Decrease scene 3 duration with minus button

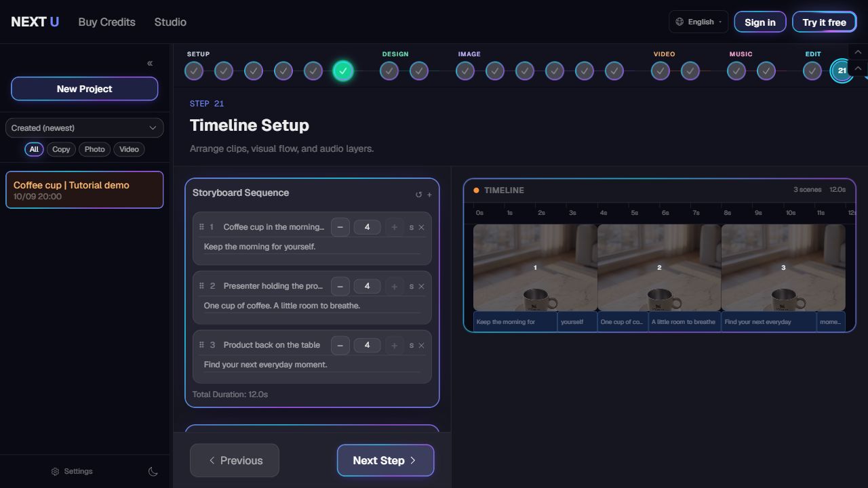click(x=340, y=345)
